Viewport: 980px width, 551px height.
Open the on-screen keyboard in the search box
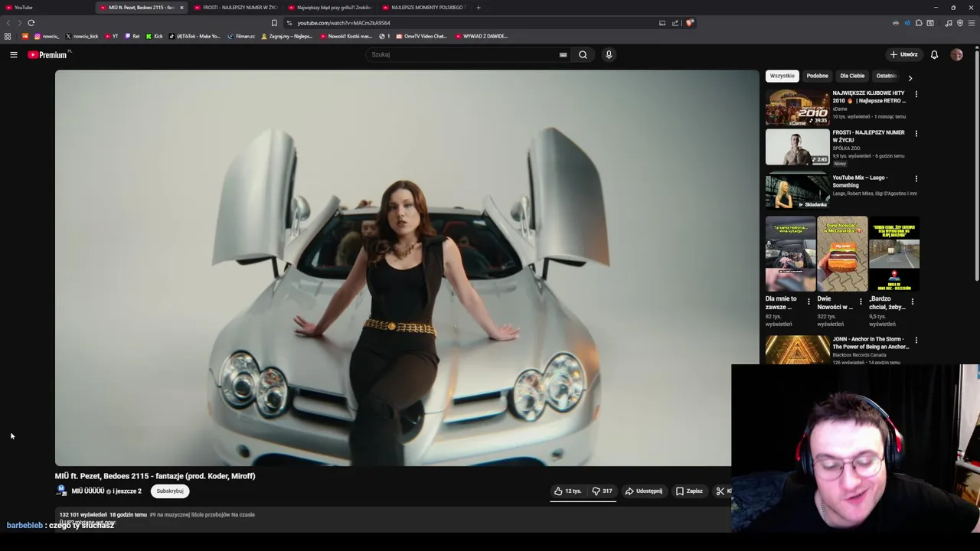click(x=563, y=54)
